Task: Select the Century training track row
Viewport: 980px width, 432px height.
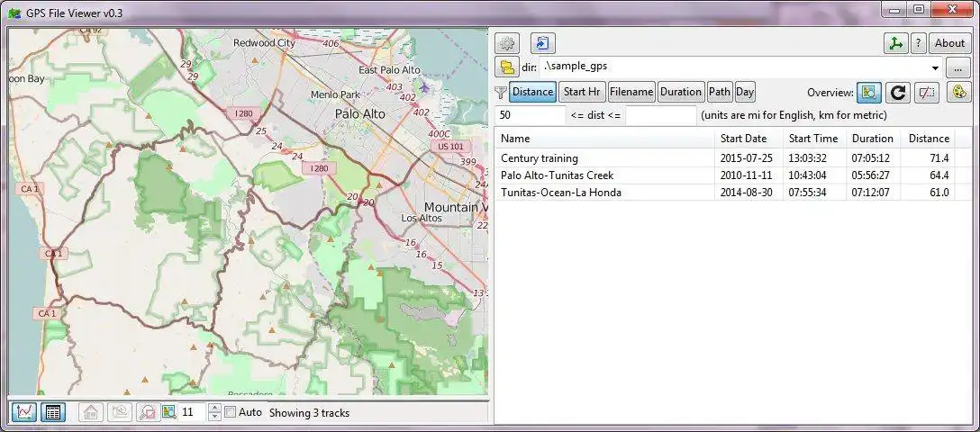Action: pos(724,158)
